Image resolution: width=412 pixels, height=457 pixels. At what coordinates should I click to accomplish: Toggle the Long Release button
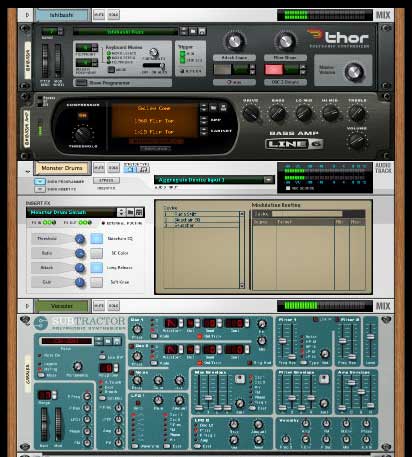96,268
